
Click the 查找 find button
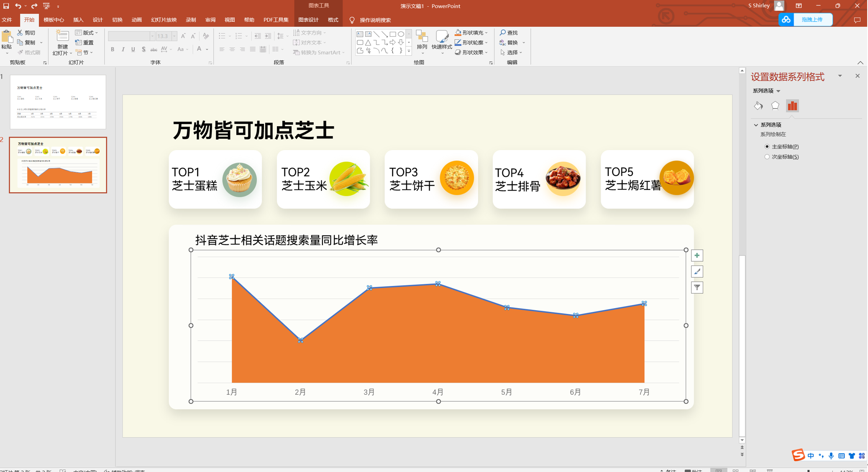(x=509, y=33)
